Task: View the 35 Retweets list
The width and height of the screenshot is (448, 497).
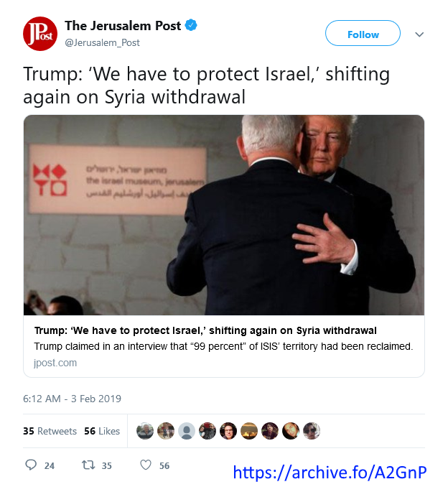Action: coord(50,431)
